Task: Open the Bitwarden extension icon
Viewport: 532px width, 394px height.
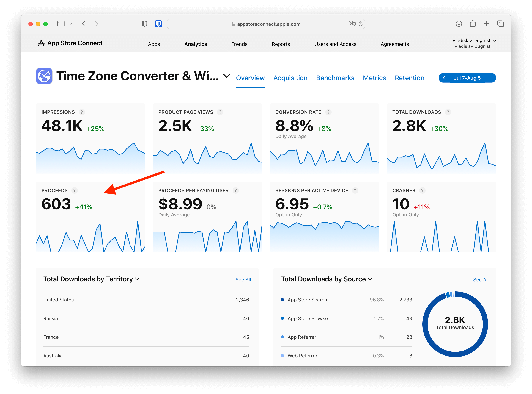Action: coord(158,24)
